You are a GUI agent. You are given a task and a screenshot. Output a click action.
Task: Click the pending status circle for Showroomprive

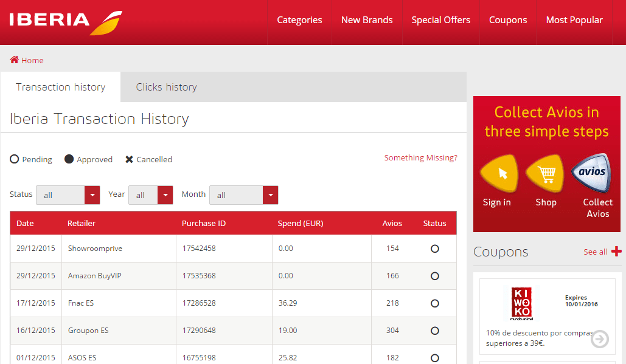(434, 249)
